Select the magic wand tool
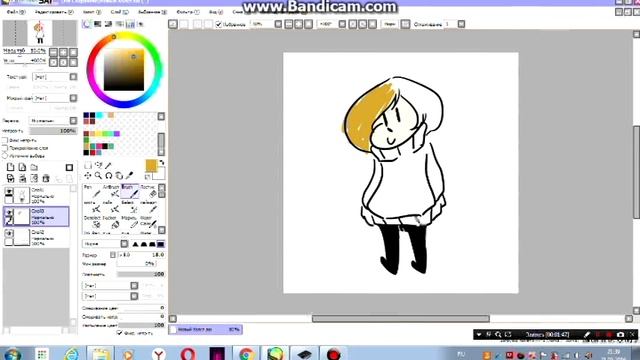Screen dimensions: 640x360 109,165
